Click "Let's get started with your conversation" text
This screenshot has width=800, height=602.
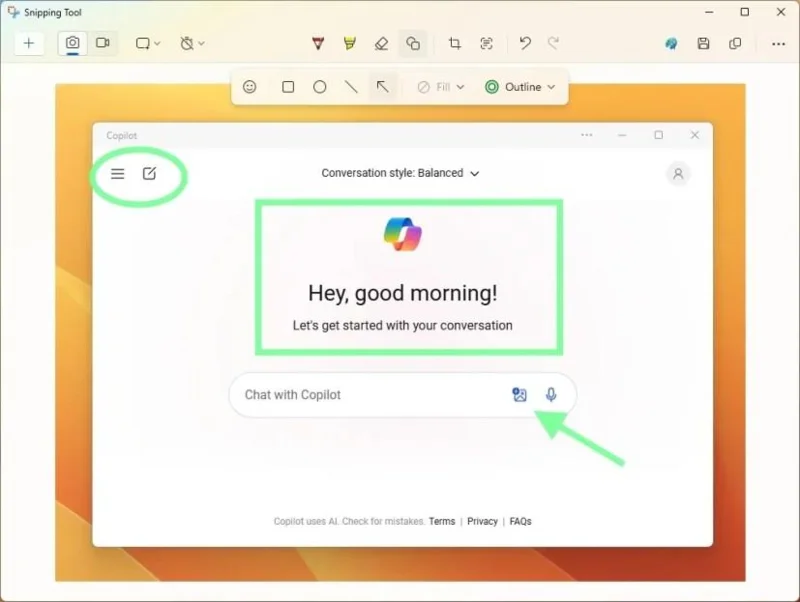[x=403, y=325]
